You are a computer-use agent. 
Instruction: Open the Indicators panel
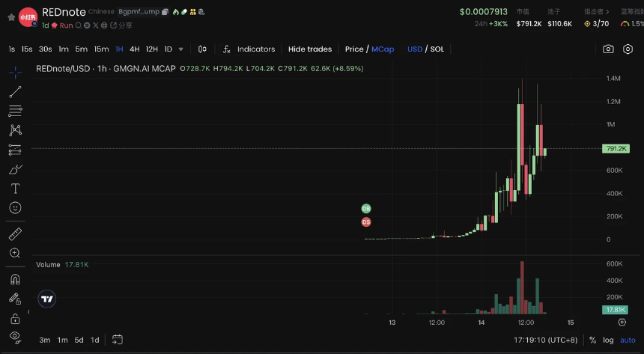(x=249, y=49)
